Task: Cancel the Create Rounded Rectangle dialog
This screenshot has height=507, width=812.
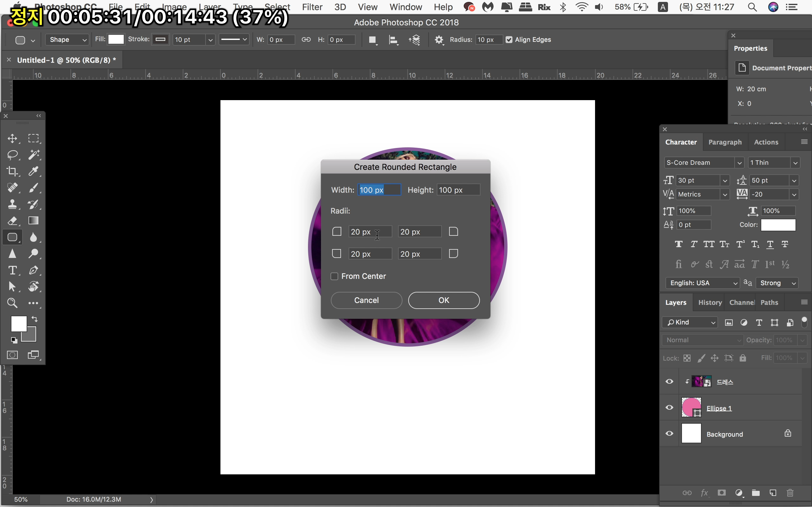Action: (366, 300)
